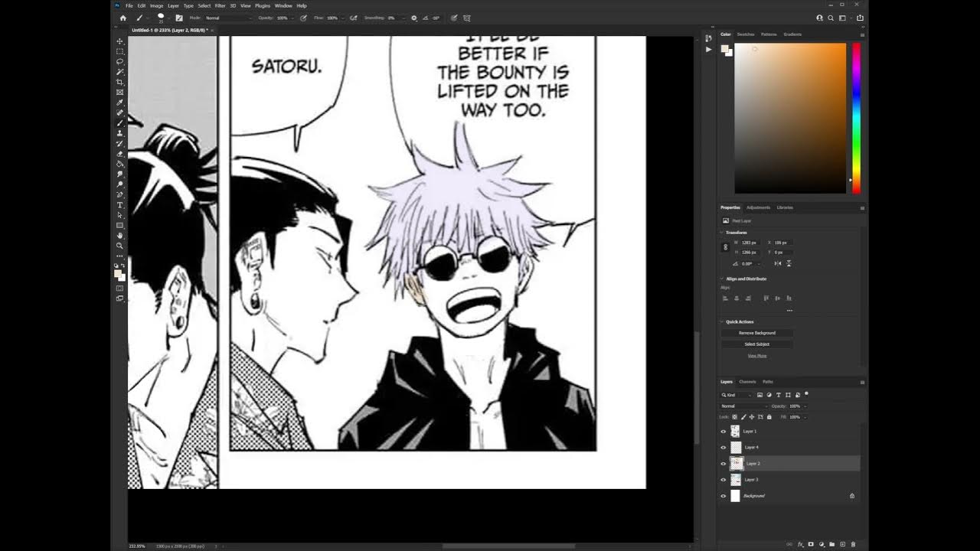The width and height of the screenshot is (980, 551).
Task: Open the brush Mode dropdown
Action: [x=228, y=18]
